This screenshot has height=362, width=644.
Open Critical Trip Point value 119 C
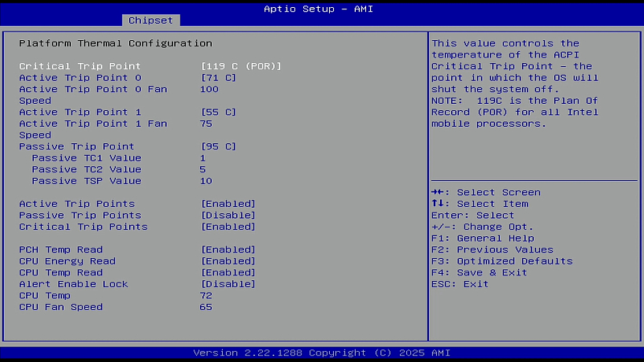pos(241,66)
